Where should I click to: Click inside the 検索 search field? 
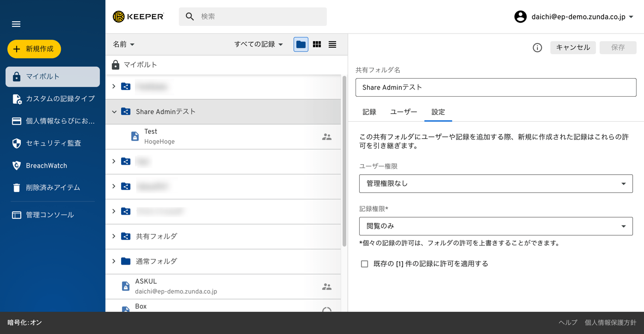point(252,16)
